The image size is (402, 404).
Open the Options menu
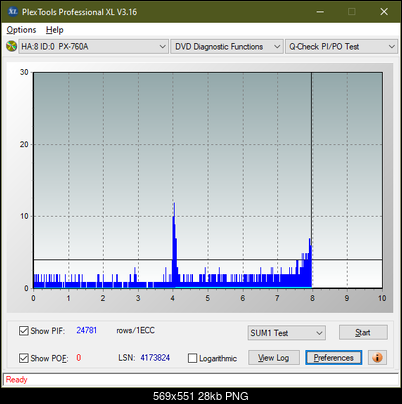coord(21,30)
